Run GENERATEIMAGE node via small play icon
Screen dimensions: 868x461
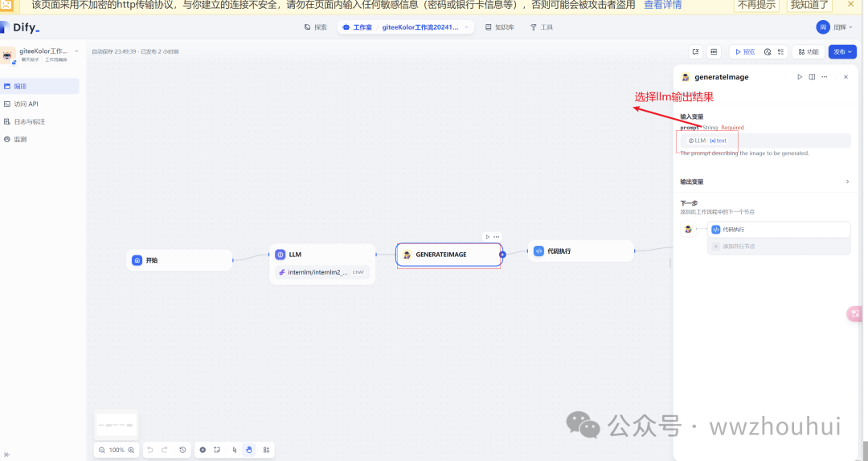tap(488, 237)
